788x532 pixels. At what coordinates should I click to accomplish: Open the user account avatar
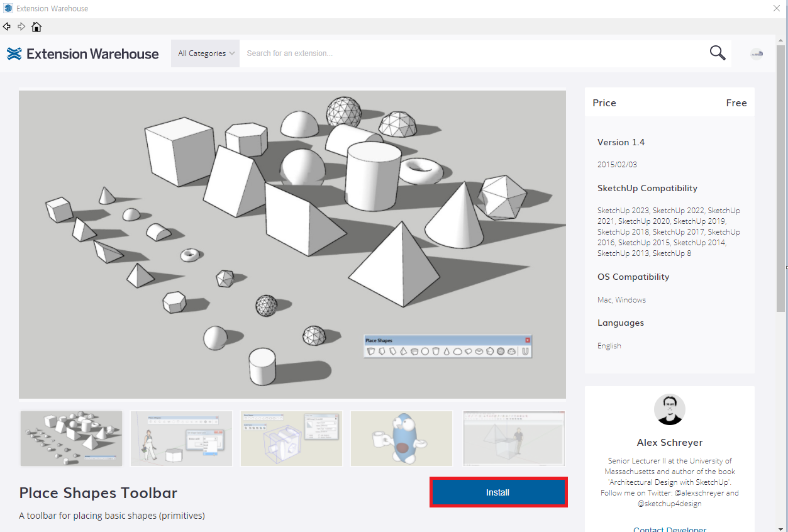[757, 54]
